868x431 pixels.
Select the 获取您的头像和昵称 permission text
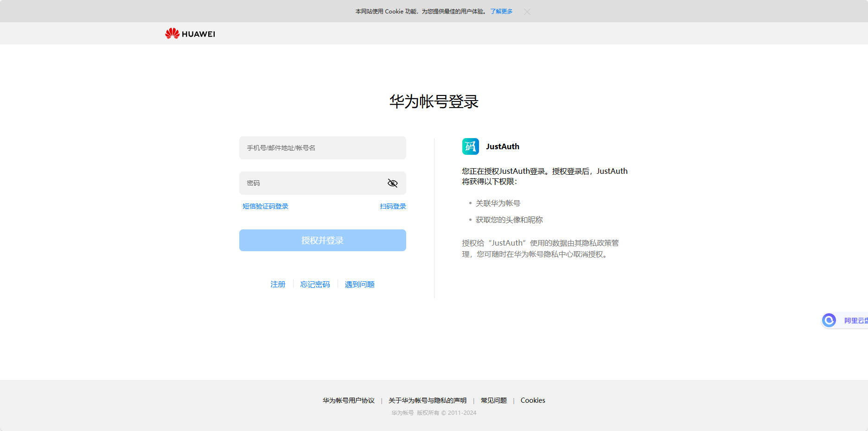[509, 220]
